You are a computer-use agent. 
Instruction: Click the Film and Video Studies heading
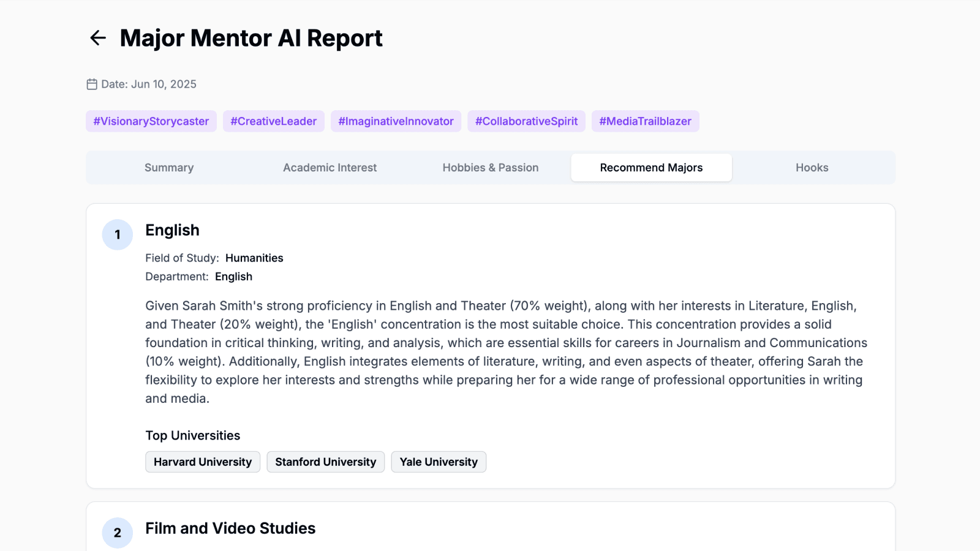230,528
